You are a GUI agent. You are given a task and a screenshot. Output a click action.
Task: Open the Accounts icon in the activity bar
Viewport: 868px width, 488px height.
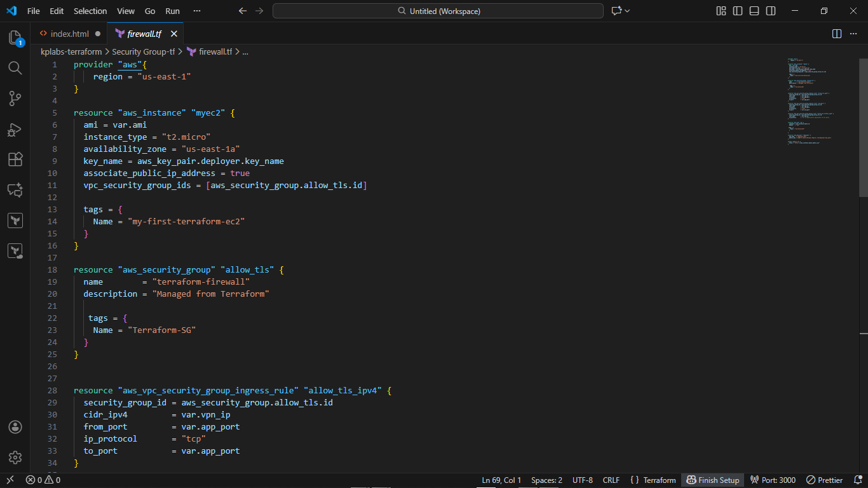15,427
